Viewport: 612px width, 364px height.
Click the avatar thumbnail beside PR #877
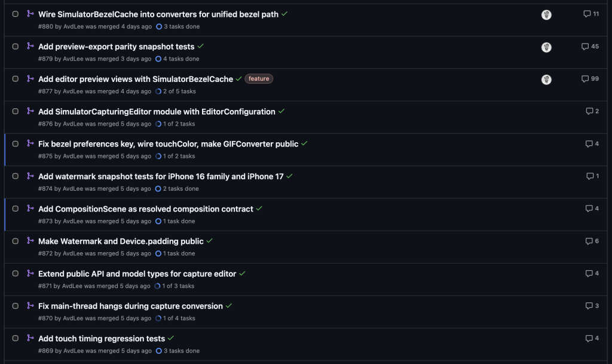546,79
